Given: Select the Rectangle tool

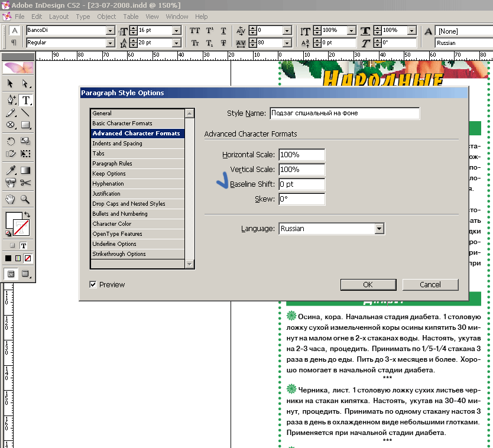Looking at the screenshot, I should coord(25,125).
